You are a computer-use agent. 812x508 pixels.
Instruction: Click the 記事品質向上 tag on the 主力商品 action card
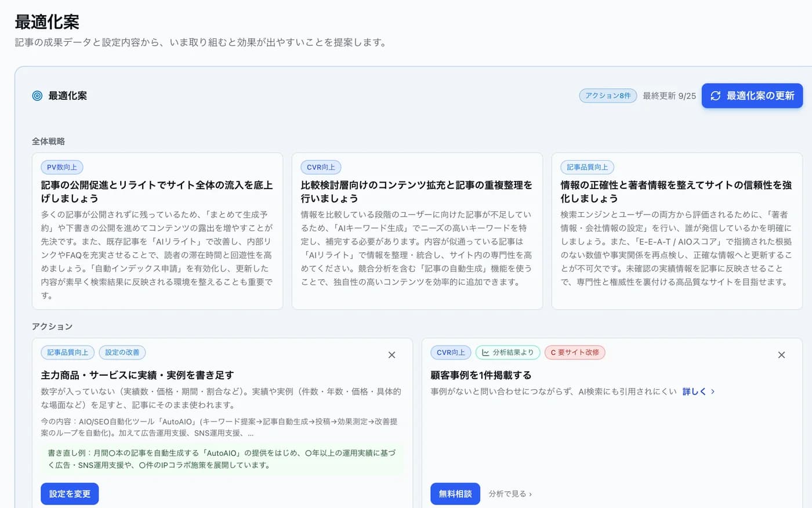67,352
